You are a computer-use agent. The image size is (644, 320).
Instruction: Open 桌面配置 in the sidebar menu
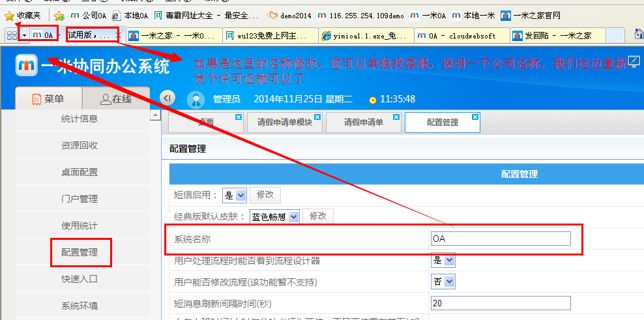pos(80,172)
